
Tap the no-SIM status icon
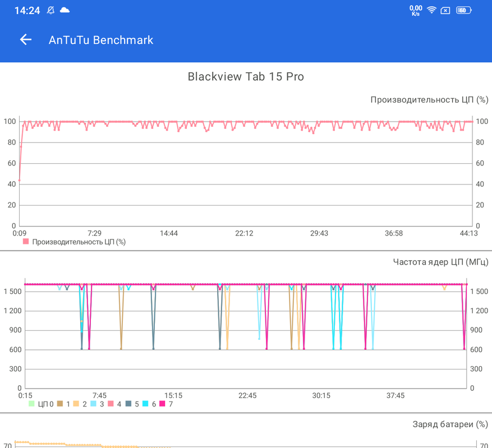(445, 11)
